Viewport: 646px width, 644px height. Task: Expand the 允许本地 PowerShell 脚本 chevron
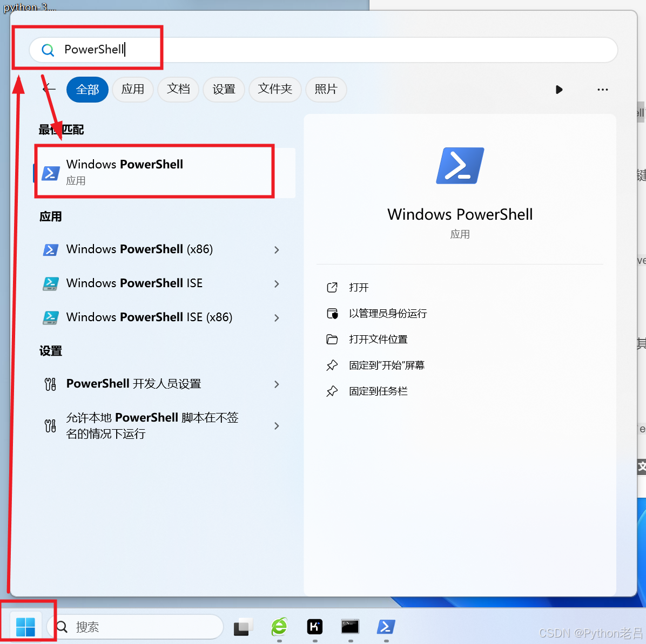pyautogui.click(x=277, y=426)
